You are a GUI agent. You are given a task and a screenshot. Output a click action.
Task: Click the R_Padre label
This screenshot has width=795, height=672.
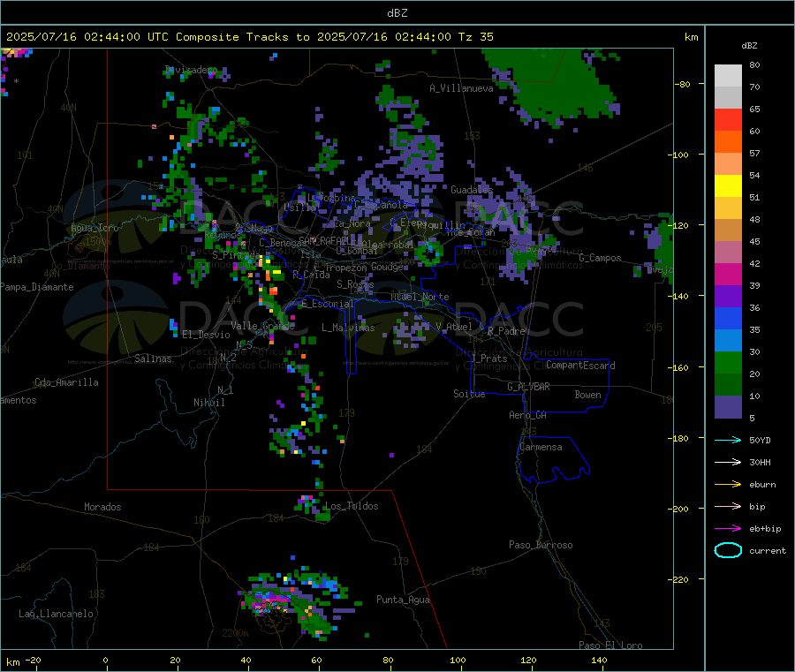click(506, 331)
